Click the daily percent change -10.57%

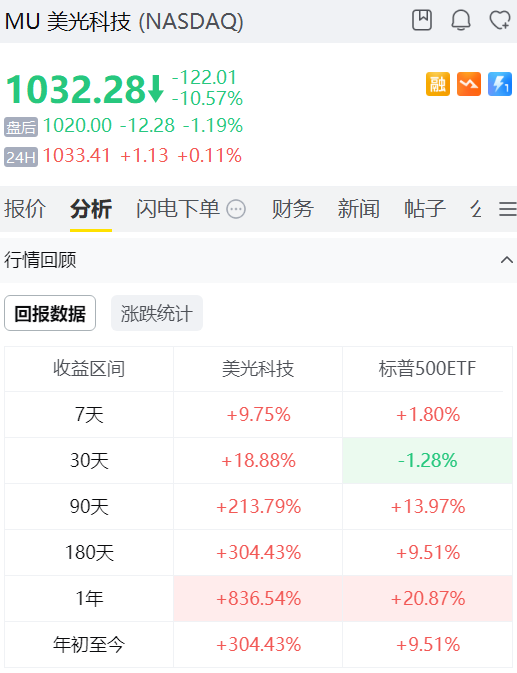pos(207,98)
